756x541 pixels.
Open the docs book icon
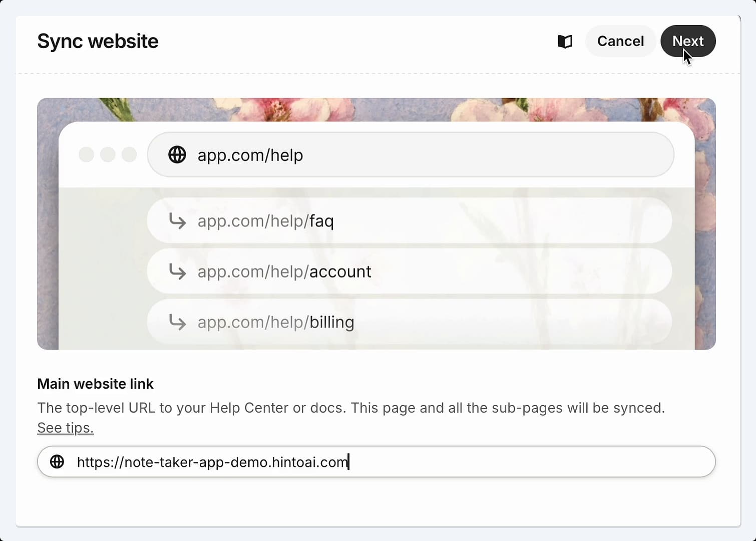pos(565,42)
